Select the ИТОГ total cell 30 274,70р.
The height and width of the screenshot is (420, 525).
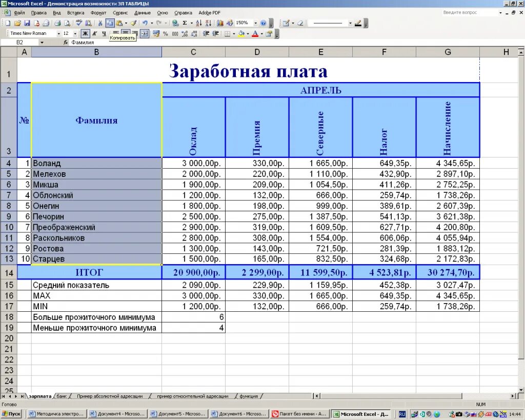point(448,272)
